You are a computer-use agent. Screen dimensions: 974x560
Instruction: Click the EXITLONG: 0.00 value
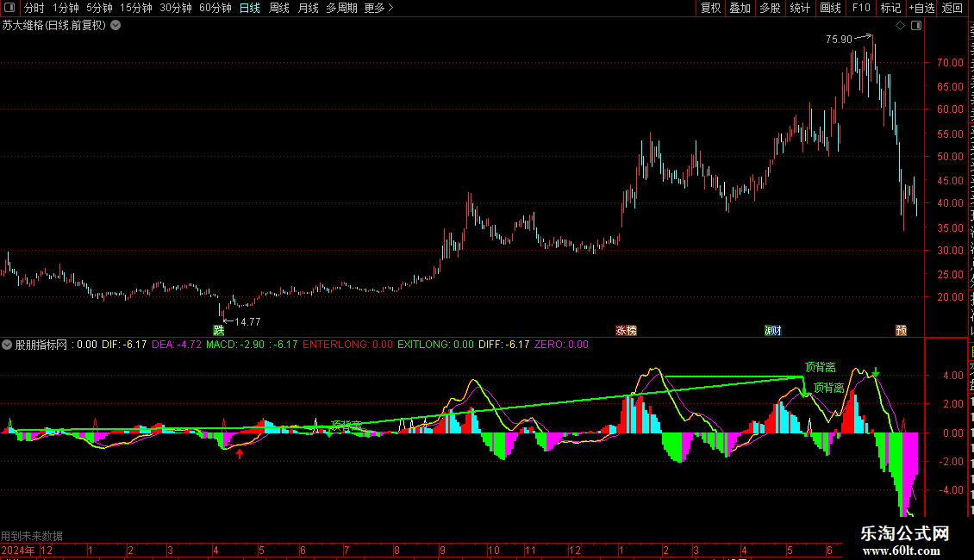click(435, 345)
